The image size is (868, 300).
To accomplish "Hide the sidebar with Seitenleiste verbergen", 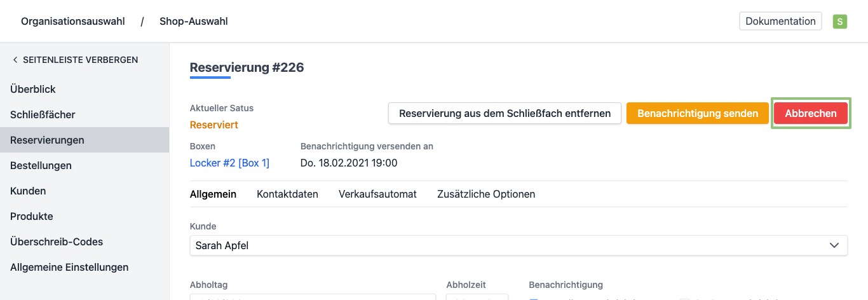I will (75, 60).
